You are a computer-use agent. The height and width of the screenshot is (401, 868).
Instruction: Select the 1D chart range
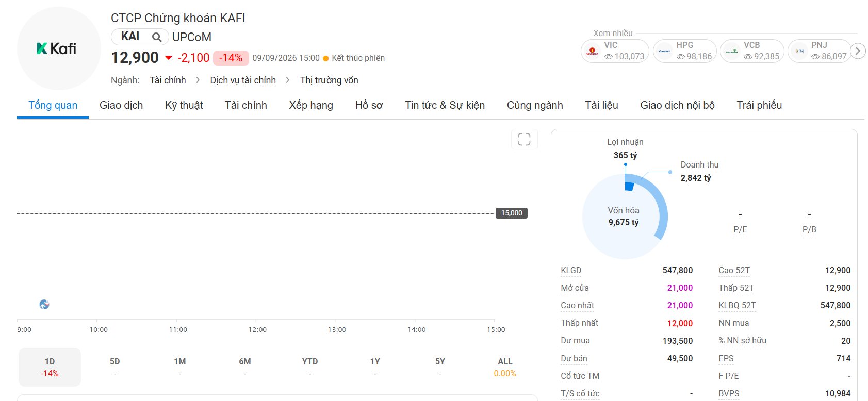click(x=50, y=367)
